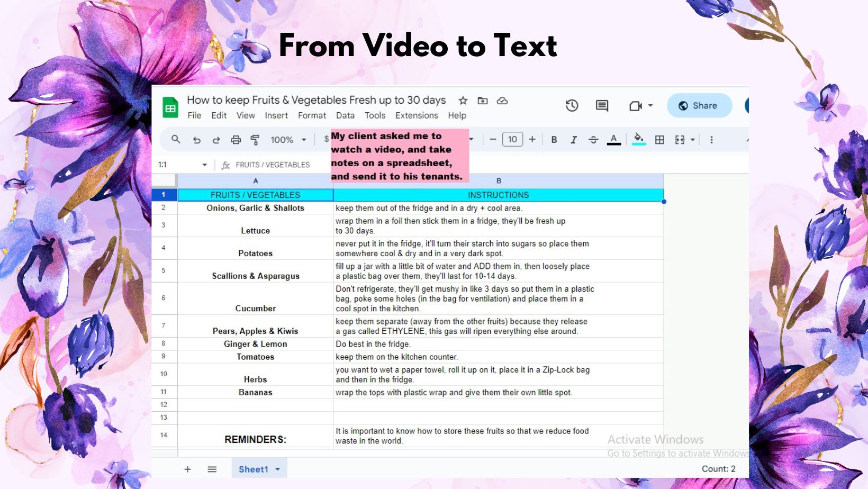Open the Help menu
The width and height of the screenshot is (868, 489).
pos(457,115)
